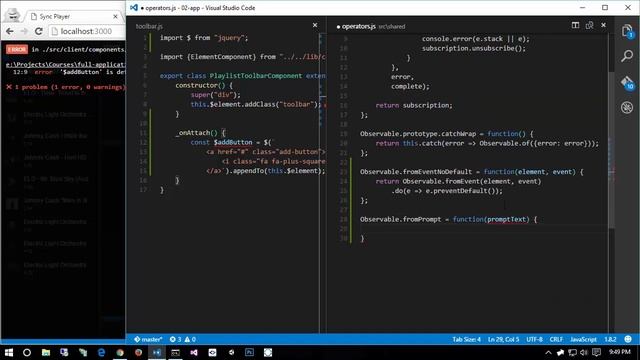Click 'return subscription;' on line 16
Viewport: 640px width, 360px height.
[x=414, y=105]
